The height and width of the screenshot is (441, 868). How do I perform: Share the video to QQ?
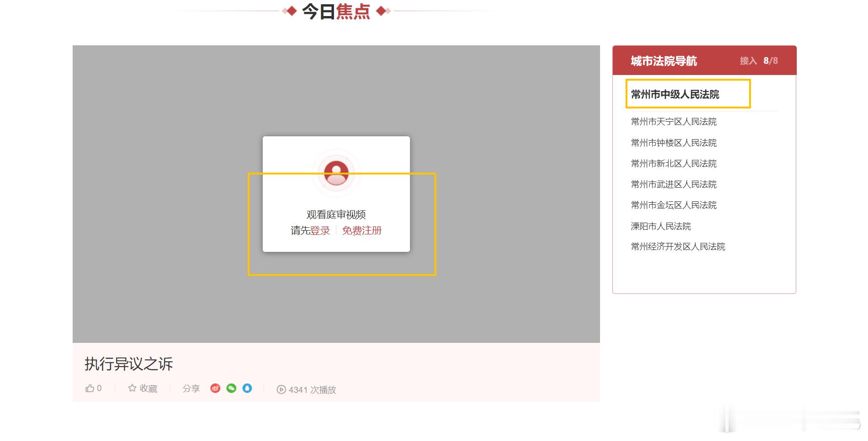click(x=247, y=388)
